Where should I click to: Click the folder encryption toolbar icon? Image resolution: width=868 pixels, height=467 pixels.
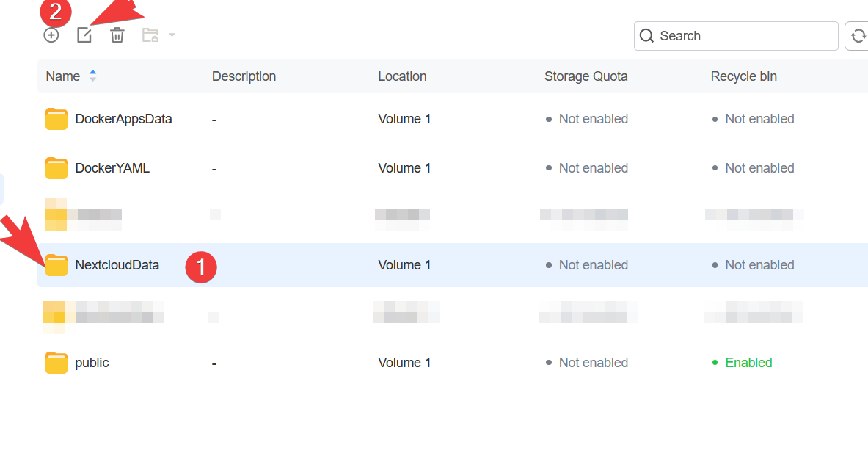coord(150,35)
